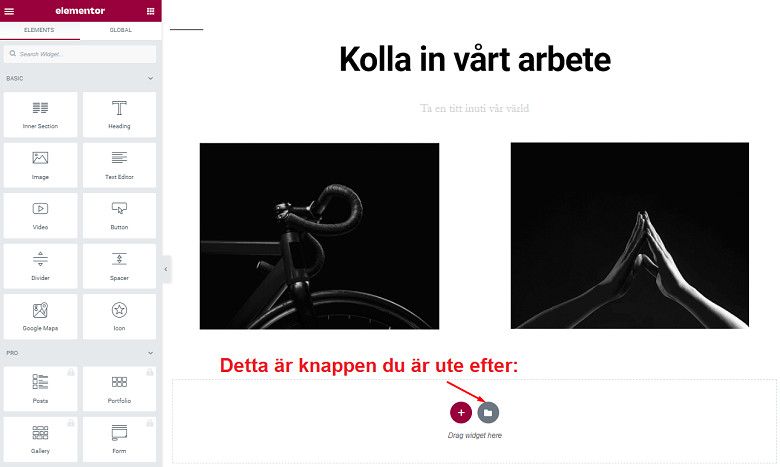Collapse the Basic widgets category
Image resolution: width=780 pixels, height=467 pixels.
pyautogui.click(x=150, y=79)
